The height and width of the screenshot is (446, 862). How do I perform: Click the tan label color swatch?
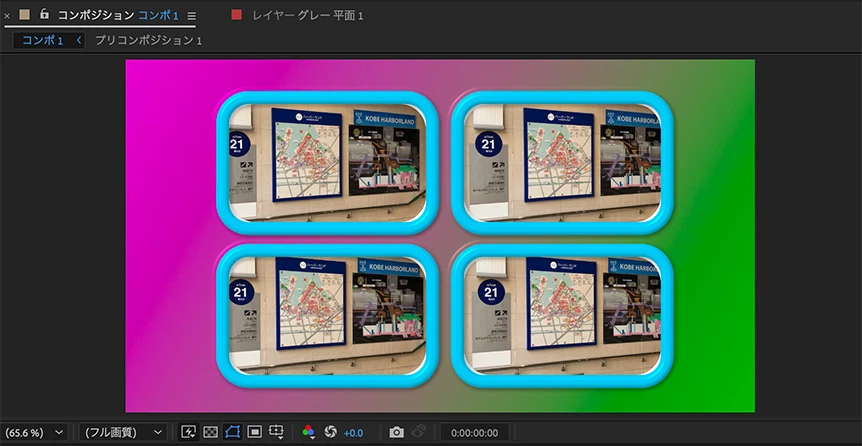pos(24,15)
